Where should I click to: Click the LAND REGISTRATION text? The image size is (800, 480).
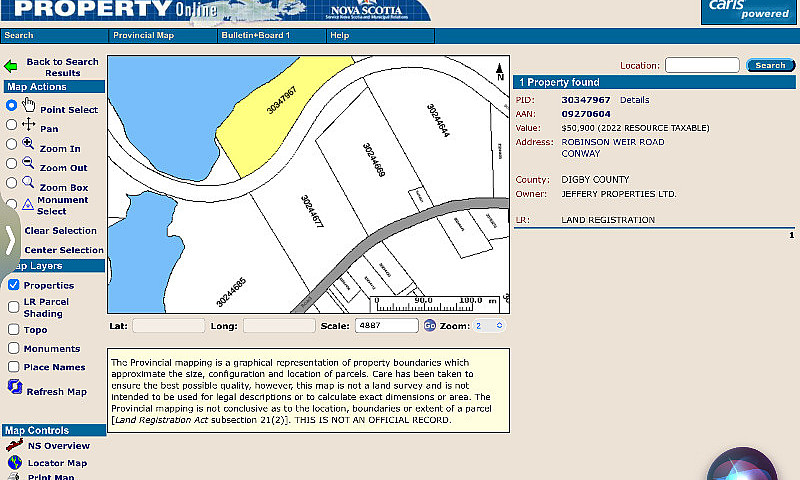coord(608,220)
